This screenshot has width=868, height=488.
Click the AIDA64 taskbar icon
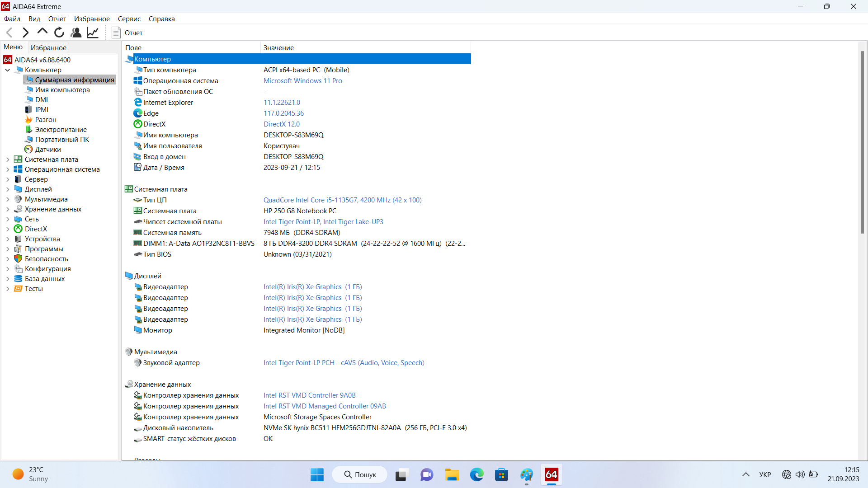point(551,474)
